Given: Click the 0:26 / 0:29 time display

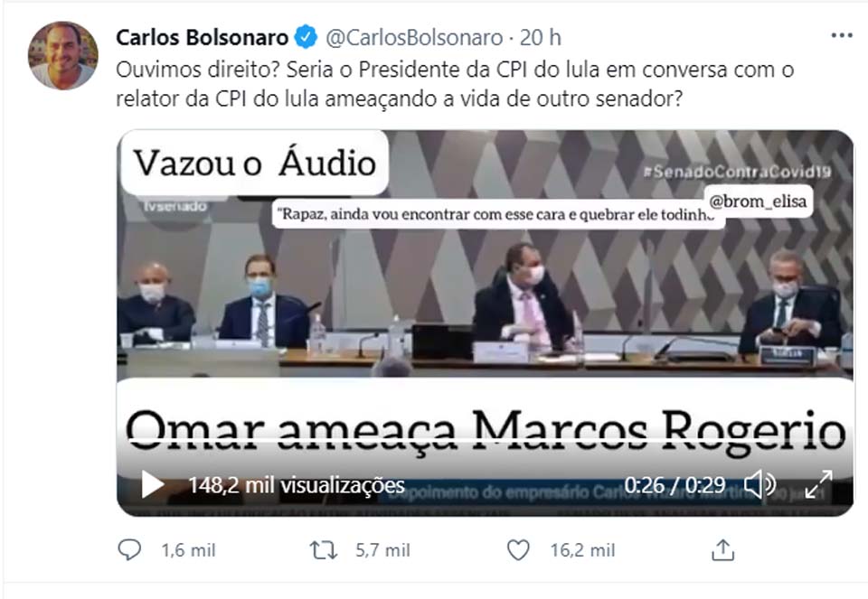Looking at the screenshot, I should pos(675,485).
